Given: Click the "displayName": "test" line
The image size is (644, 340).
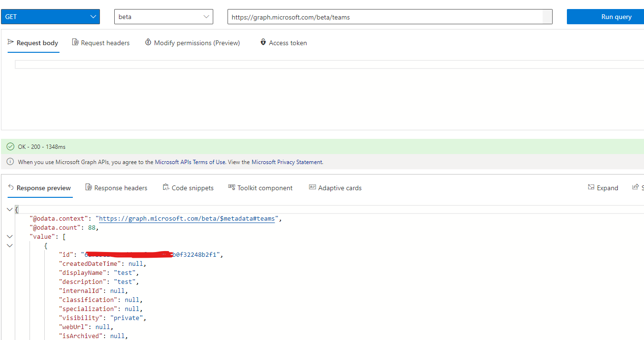Looking at the screenshot, I should coord(99,273).
